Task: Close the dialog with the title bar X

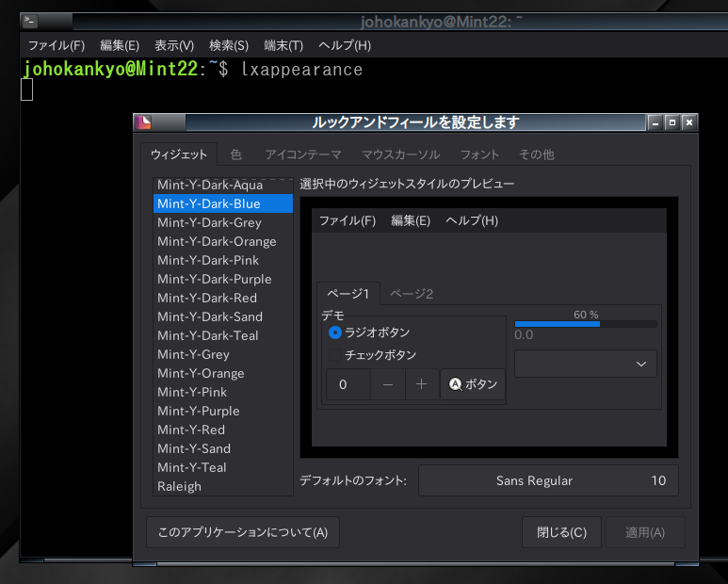Action: click(689, 122)
